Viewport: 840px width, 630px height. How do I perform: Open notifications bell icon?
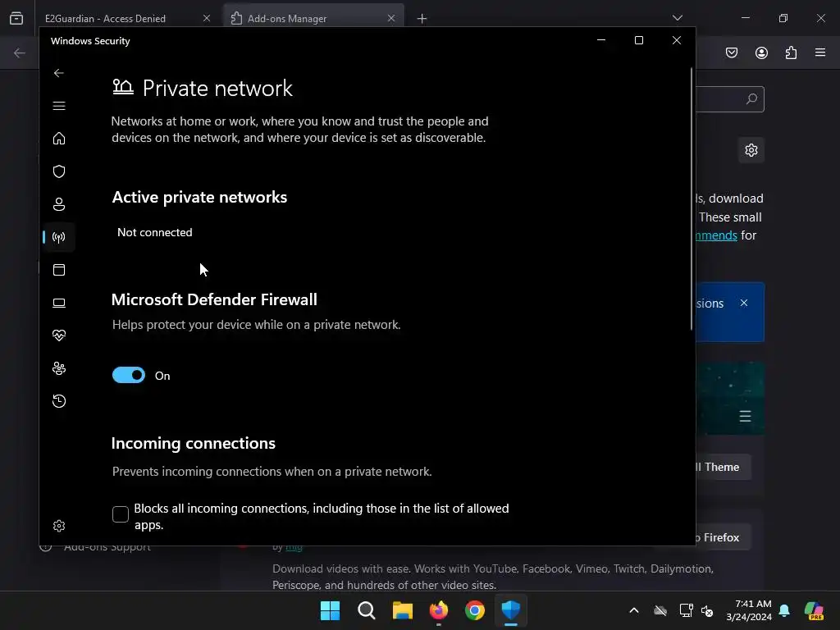pyautogui.click(x=784, y=610)
